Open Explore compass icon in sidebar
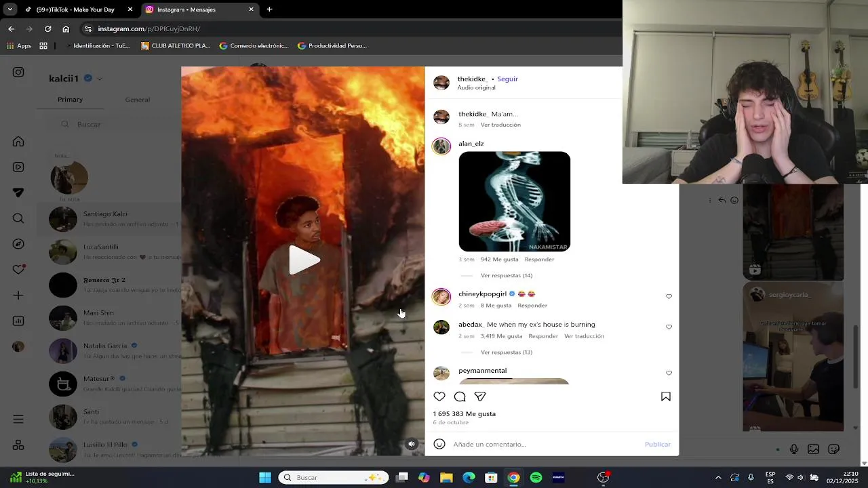868x488 pixels. click(18, 244)
